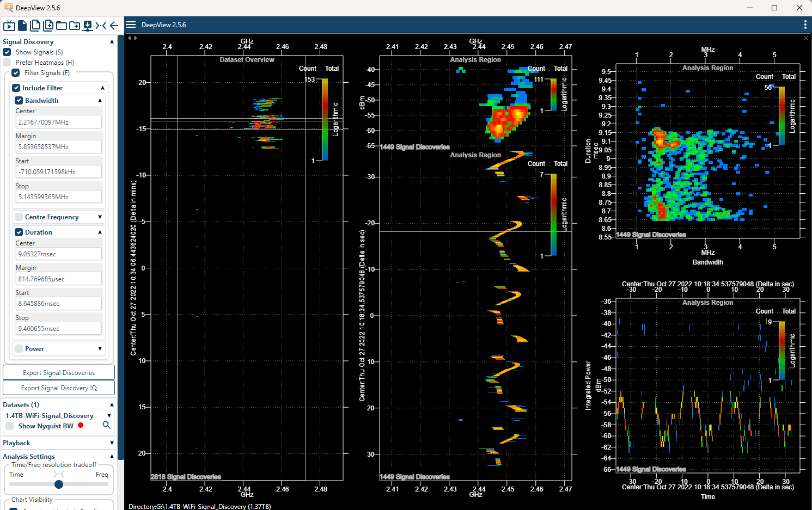812x510 pixels.
Task: Create a new file via toolbar icon
Action: pyautogui.click(x=22, y=25)
